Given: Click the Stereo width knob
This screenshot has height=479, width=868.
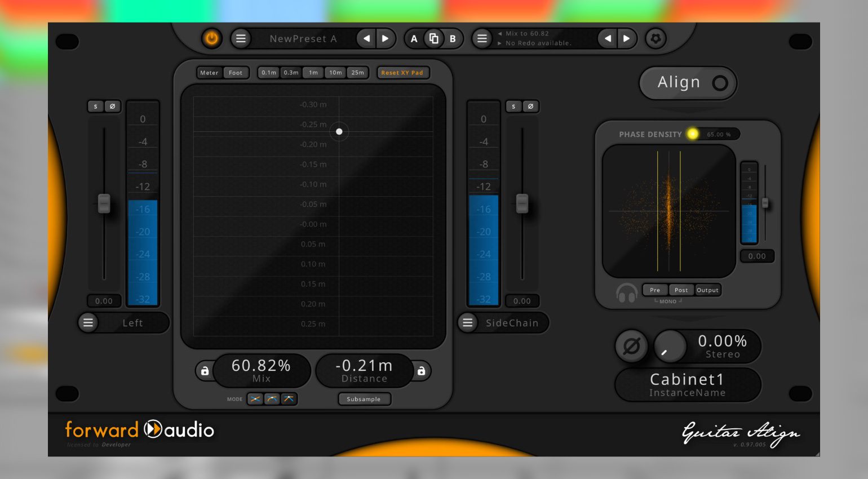Looking at the screenshot, I should pyautogui.click(x=669, y=346).
